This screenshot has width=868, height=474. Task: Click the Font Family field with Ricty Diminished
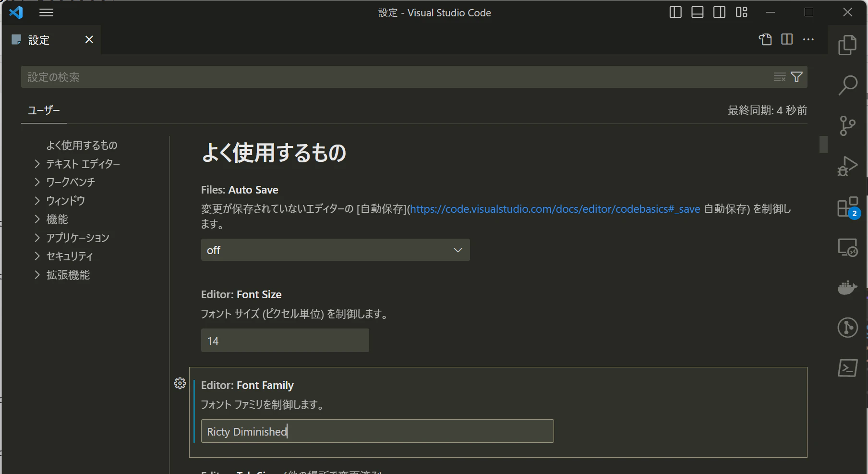377,431
